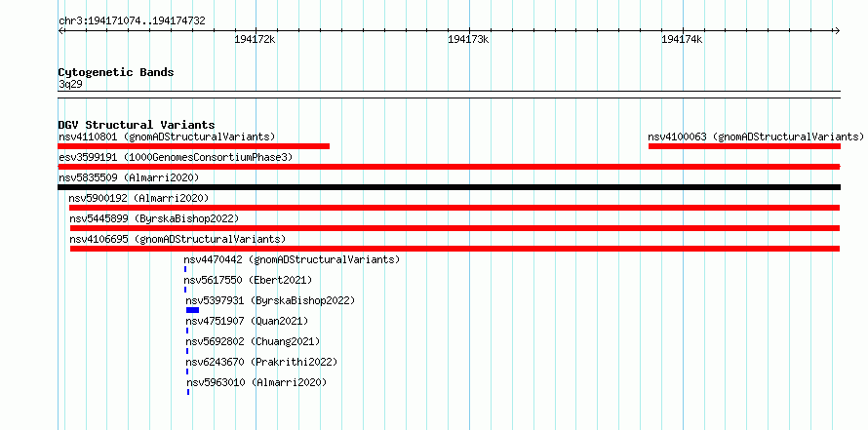
Task: Click the 3q29 cytogenetic band label
Action: click(70, 84)
